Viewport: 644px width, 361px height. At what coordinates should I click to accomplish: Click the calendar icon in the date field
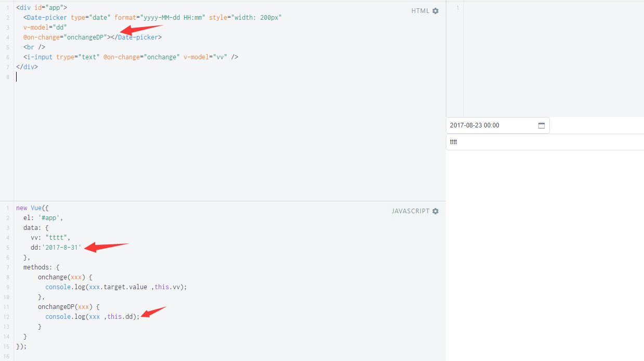(541, 125)
